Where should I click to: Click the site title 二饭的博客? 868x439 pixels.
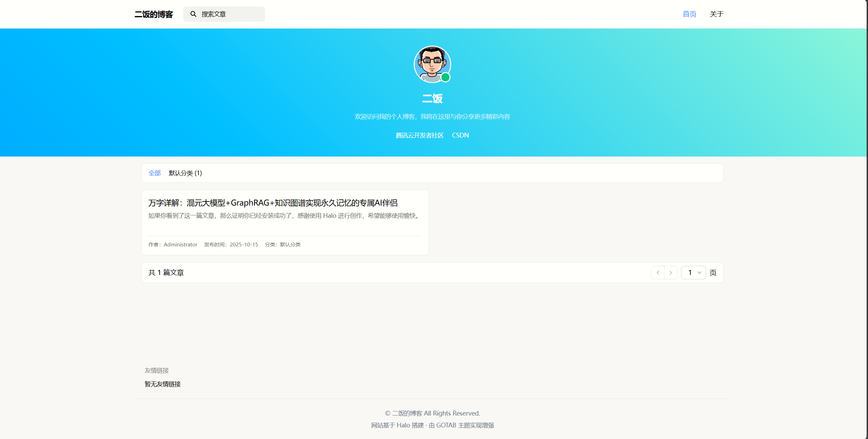[153, 14]
